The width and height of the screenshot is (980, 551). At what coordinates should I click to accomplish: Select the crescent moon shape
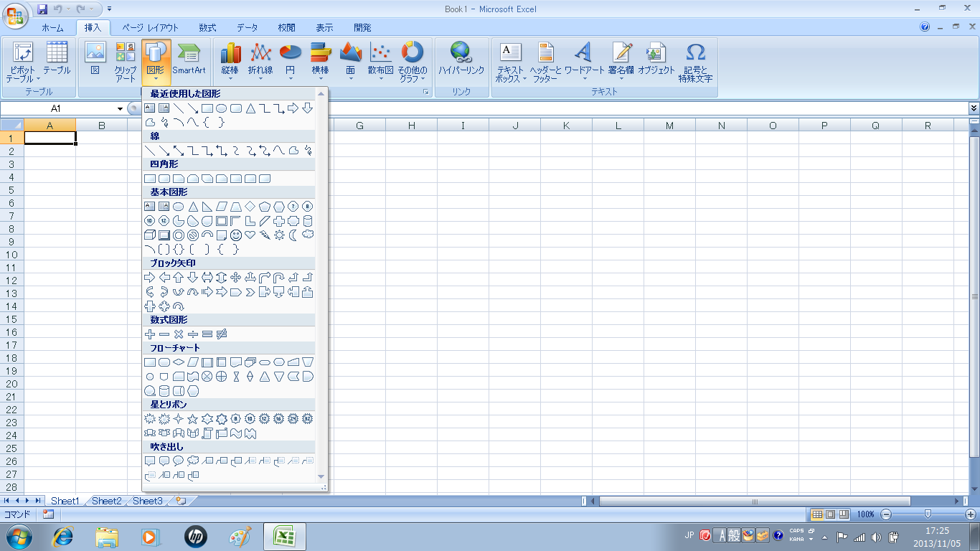(x=293, y=235)
